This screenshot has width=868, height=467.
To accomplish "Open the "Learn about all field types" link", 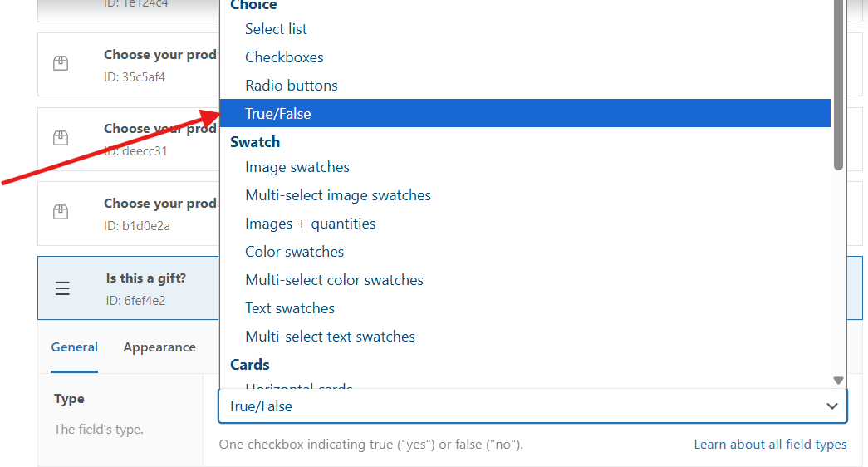I will coord(770,445).
